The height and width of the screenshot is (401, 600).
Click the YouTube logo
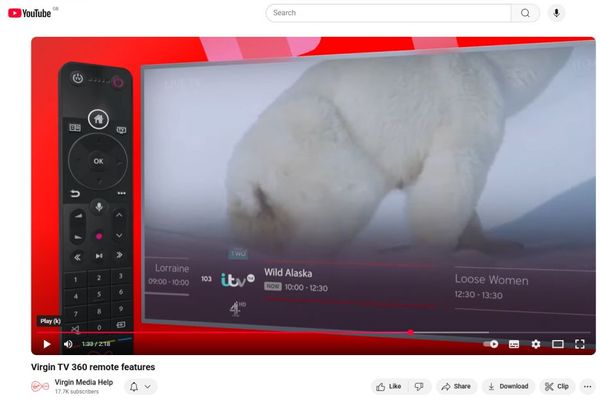(x=29, y=13)
